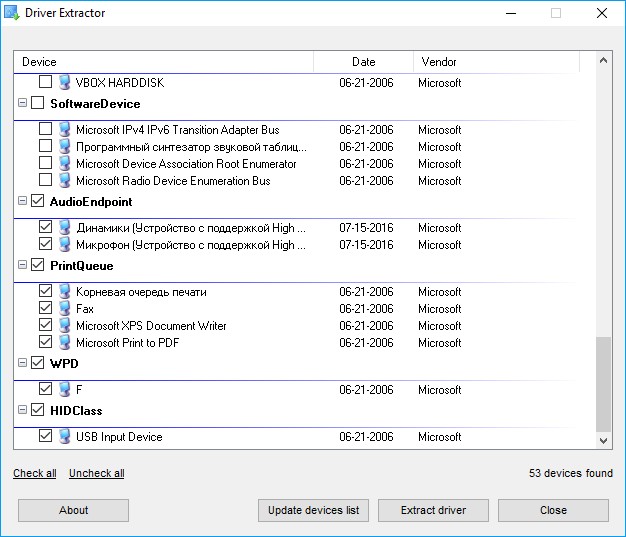Collapse the AudioEndpoint group
The height and width of the screenshot is (537, 626).
pyautogui.click(x=23, y=201)
